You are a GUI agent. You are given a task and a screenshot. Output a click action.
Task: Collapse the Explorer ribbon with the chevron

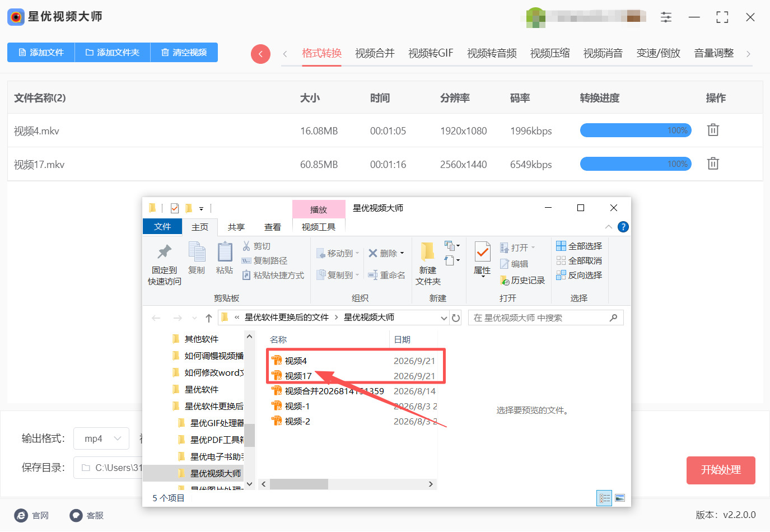coord(609,227)
